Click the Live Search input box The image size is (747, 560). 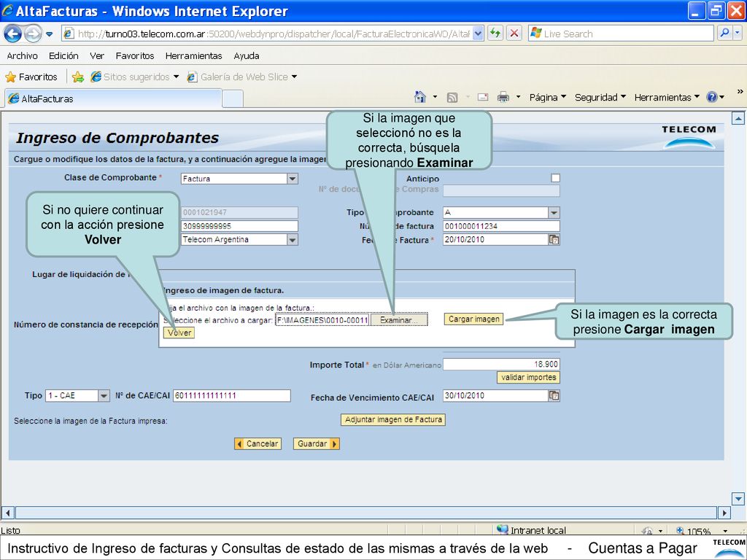(x=621, y=34)
